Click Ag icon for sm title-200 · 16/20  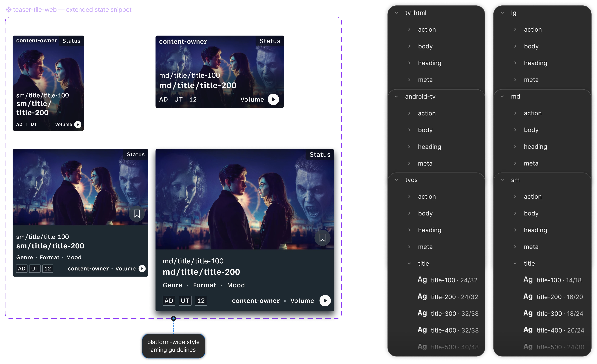tap(528, 297)
